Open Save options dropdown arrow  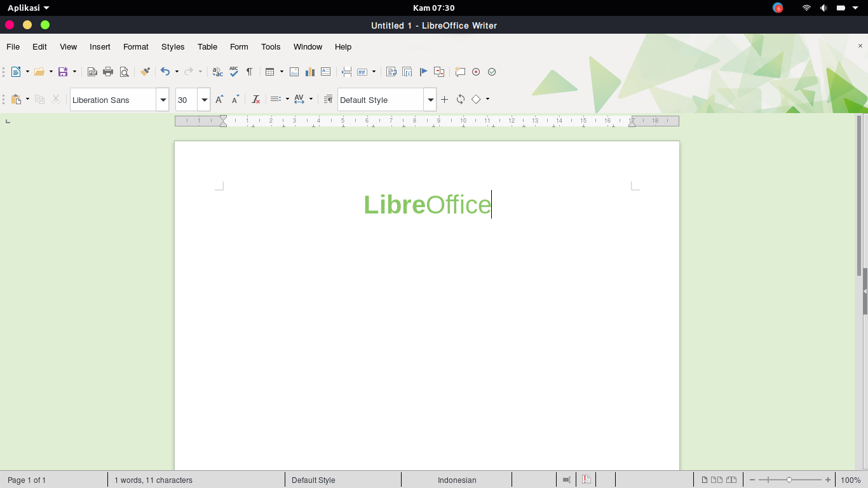coord(74,72)
